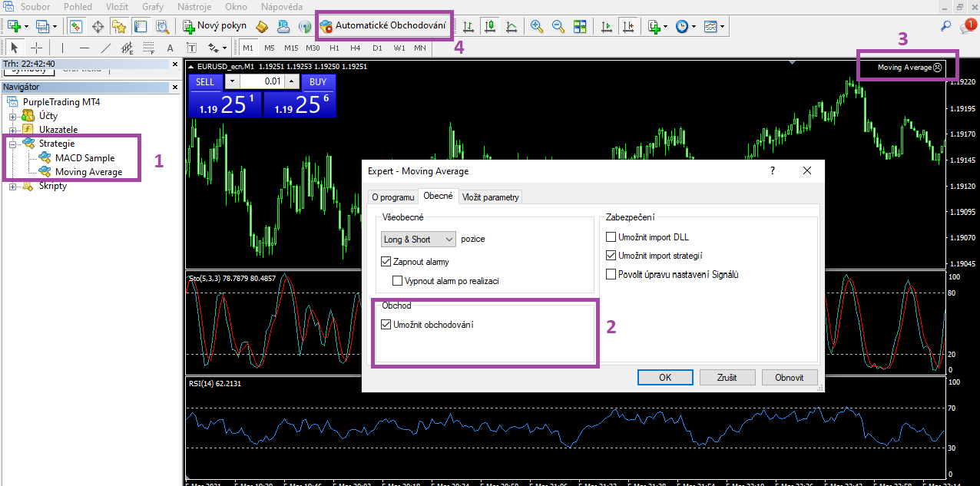Open the indicators list dropdown arrow

tap(667, 26)
